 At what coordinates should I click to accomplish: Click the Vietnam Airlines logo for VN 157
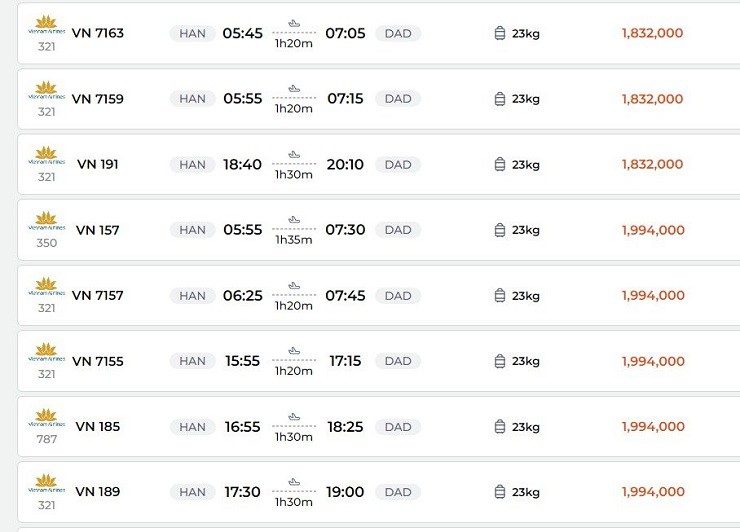pyautogui.click(x=46, y=222)
